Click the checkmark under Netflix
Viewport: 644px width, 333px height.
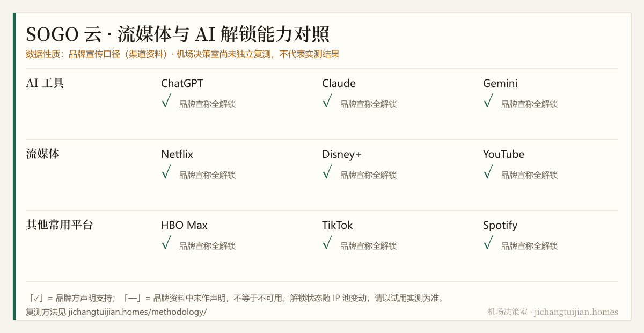coord(166,172)
